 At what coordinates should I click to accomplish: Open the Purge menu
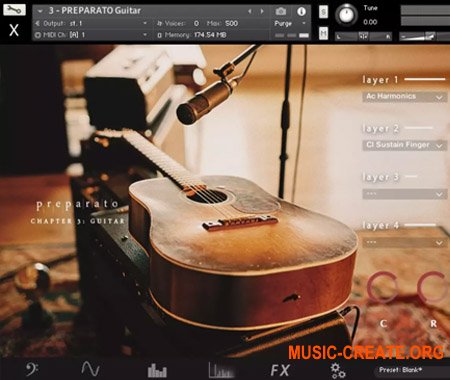tap(290, 23)
